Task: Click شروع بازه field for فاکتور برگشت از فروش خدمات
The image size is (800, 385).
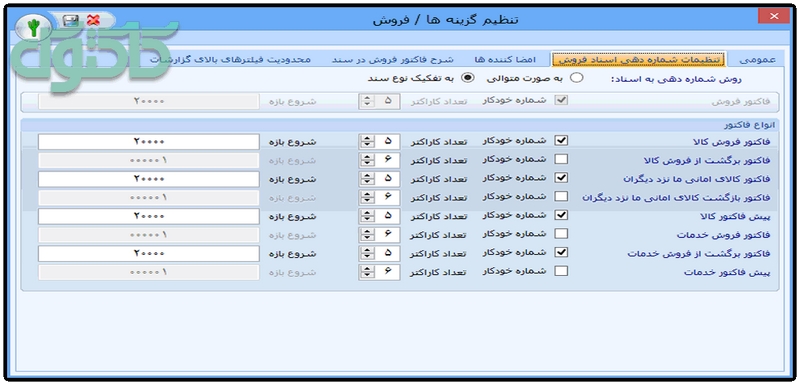Action: [x=148, y=253]
